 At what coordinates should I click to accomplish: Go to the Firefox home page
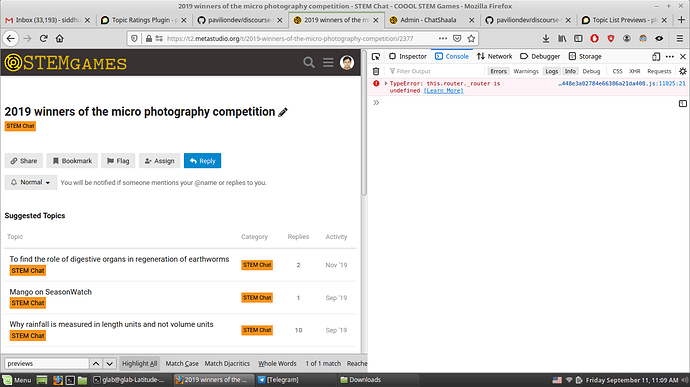click(x=59, y=39)
